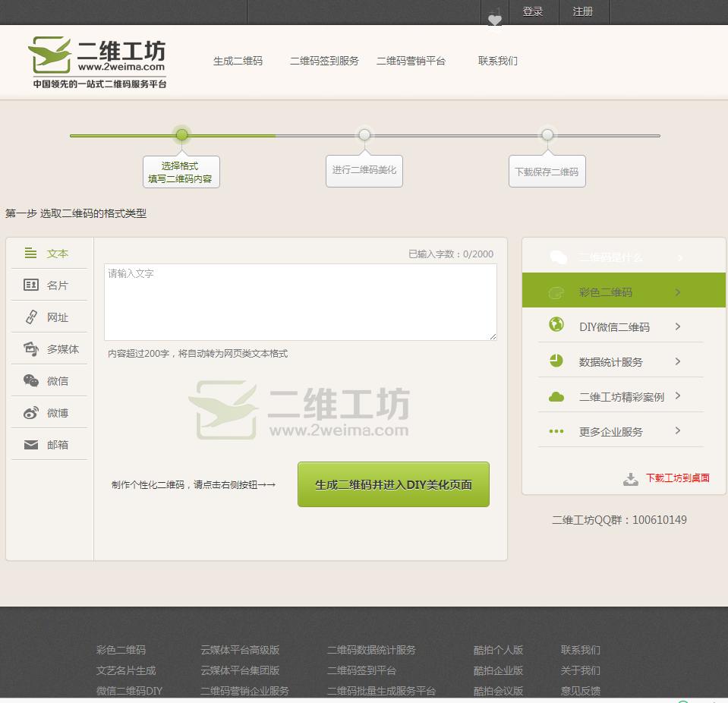Switch to the 文本 format tab

click(49, 253)
